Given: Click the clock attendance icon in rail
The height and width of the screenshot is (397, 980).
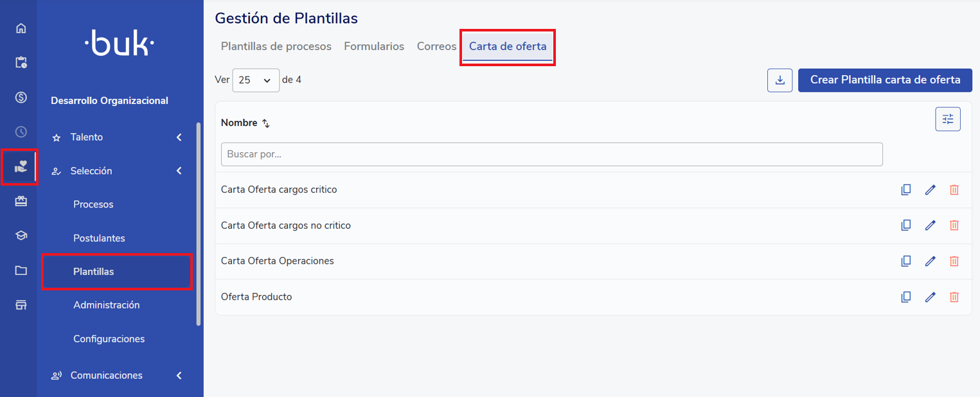Looking at the screenshot, I should 21,132.
